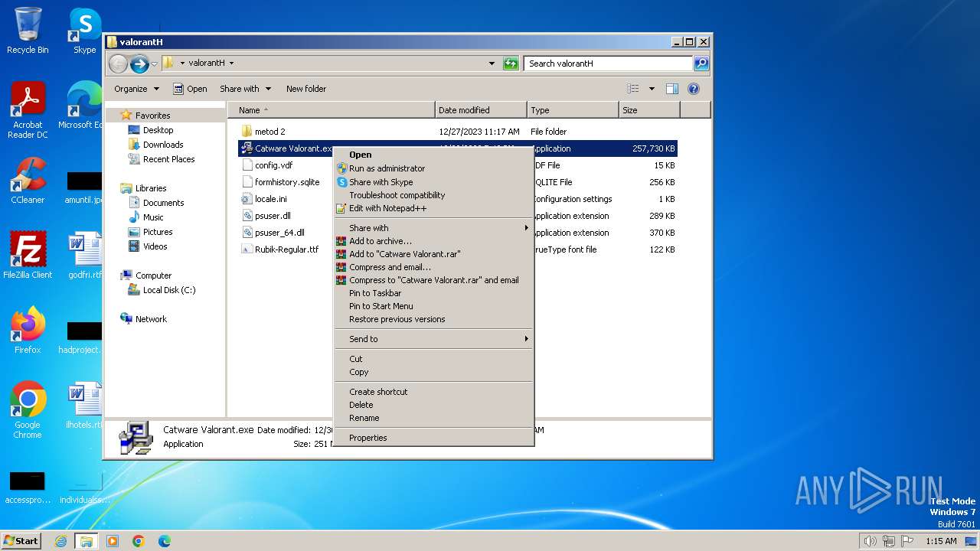Sort by Date modified column header

coord(481,110)
